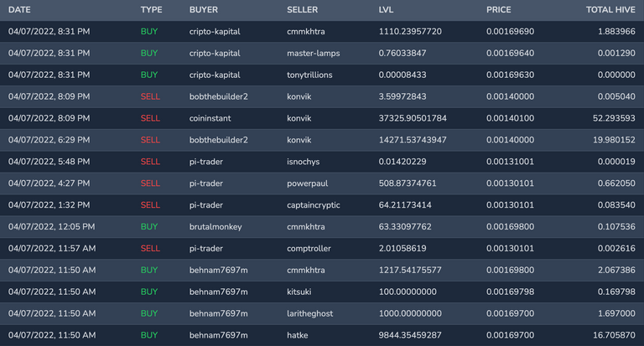Click LVL amount 1217.54175577
The height and width of the screenshot is (346, 644).
[410, 271]
